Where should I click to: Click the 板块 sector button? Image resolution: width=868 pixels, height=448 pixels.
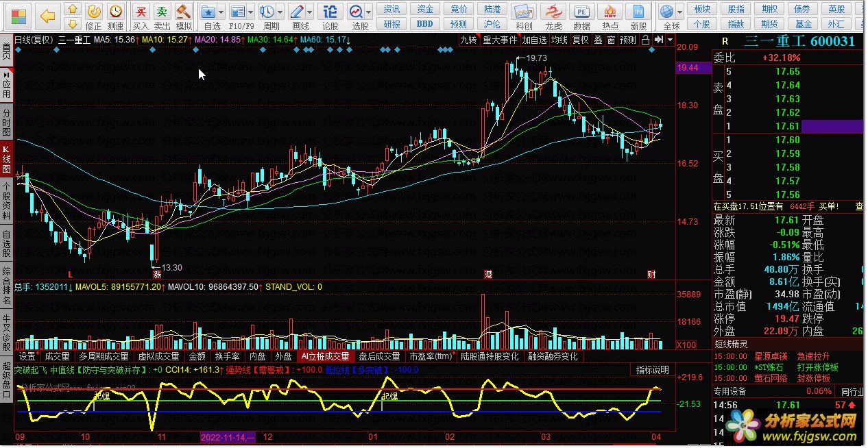[702, 9]
